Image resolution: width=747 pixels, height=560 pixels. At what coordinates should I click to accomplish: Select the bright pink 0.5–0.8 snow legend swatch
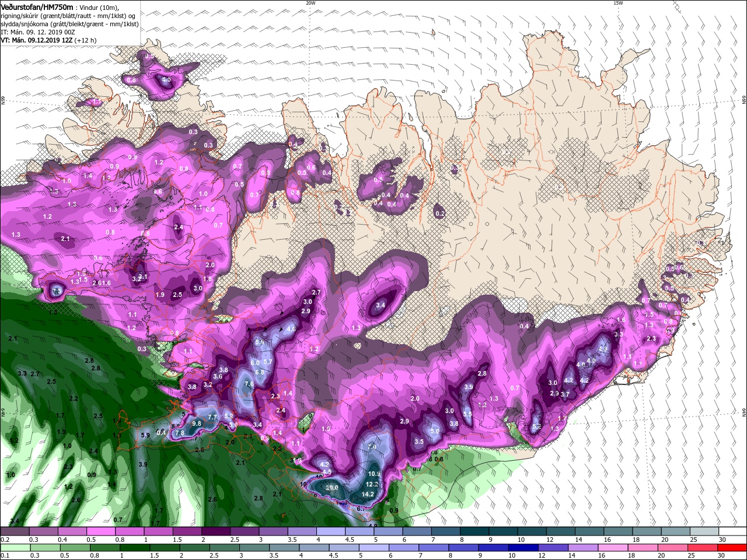100,531
